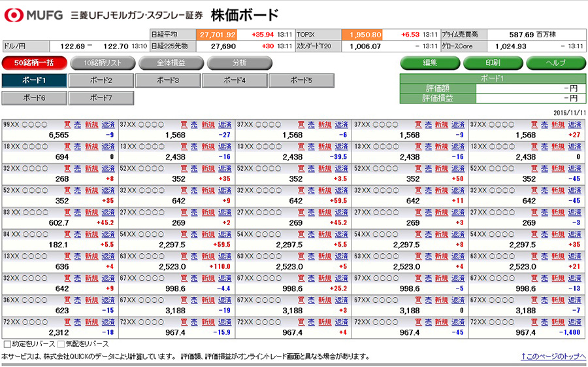Click 売 in the 99XX 6,565 cell
The image size is (588, 367).
(77, 125)
